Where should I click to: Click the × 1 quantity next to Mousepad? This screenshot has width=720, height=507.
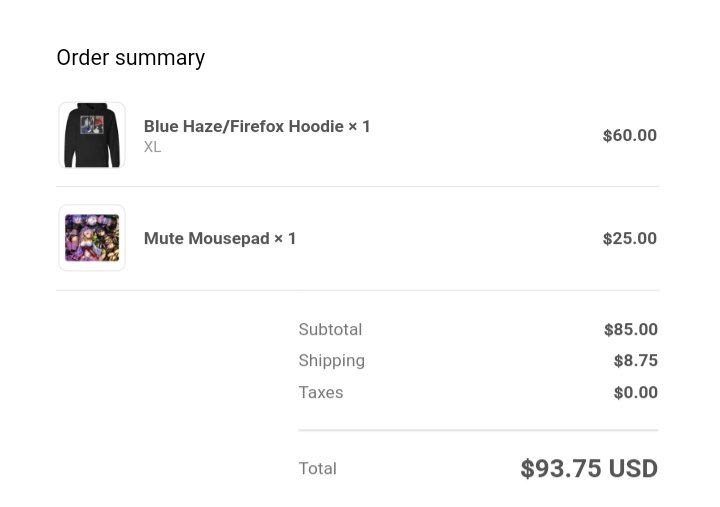(x=285, y=238)
